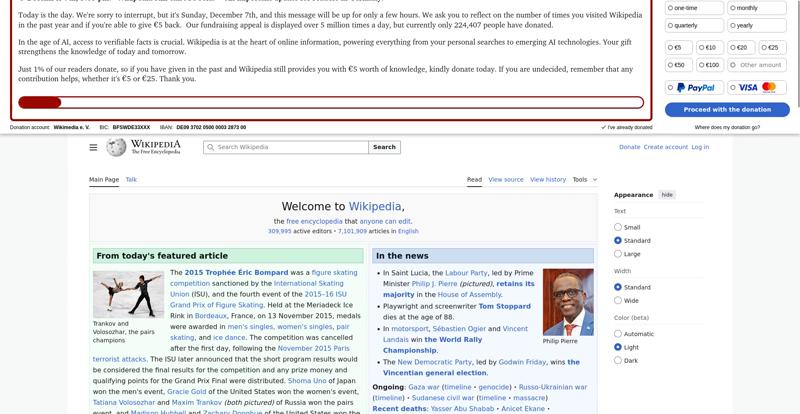This screenshot has height=414, width=800.
Task: Choose the €20 donation amount
Action: pyautogui.click(x=741, y=47)
